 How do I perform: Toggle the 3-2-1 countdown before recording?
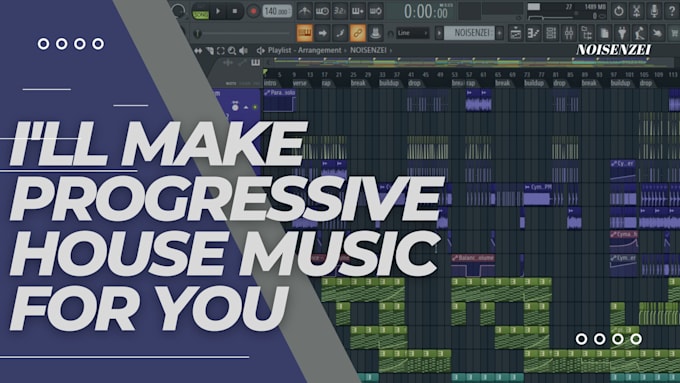click(x=340, y=11)
